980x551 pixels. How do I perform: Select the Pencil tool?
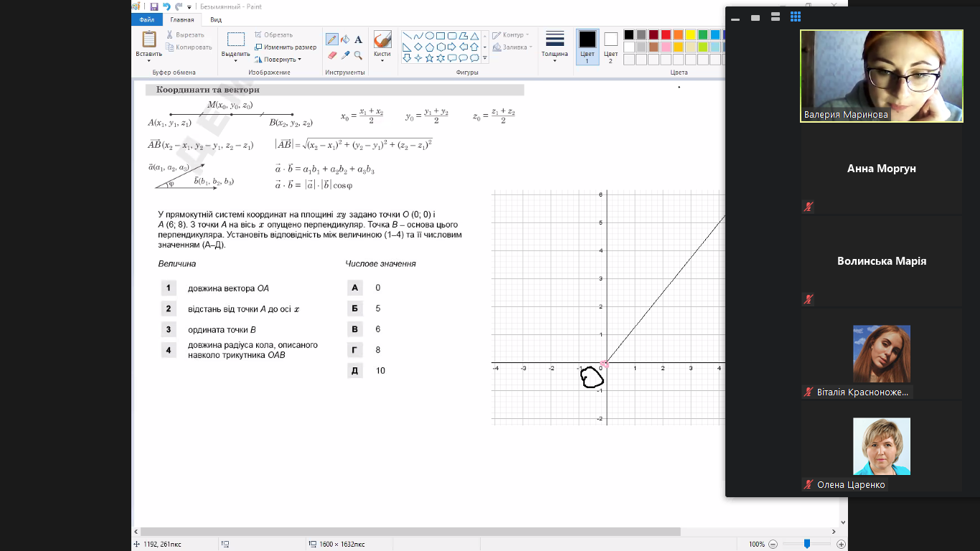point(332,39)
